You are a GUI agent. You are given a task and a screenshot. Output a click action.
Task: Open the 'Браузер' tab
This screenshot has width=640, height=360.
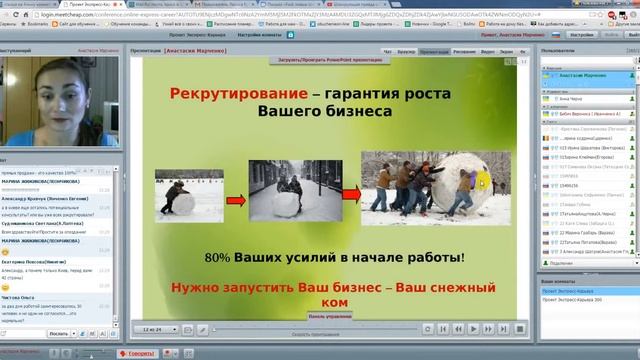point(406,52)
